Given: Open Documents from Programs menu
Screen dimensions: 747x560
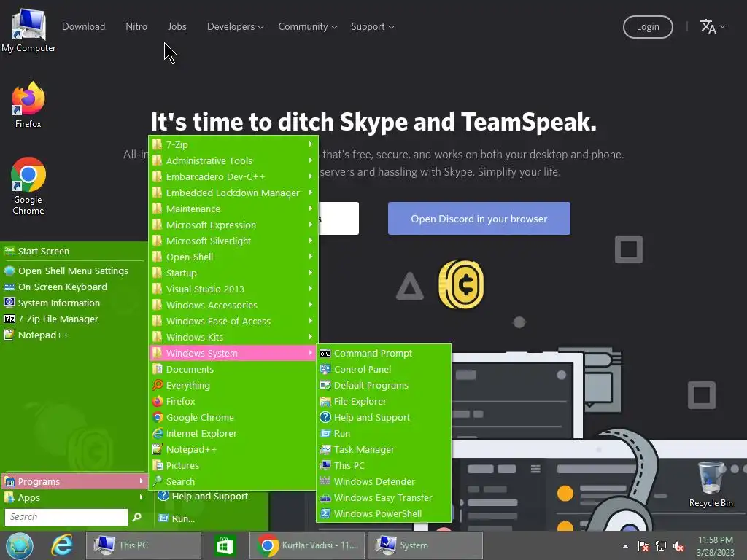Looking at the screenshot, I should 233,370.
